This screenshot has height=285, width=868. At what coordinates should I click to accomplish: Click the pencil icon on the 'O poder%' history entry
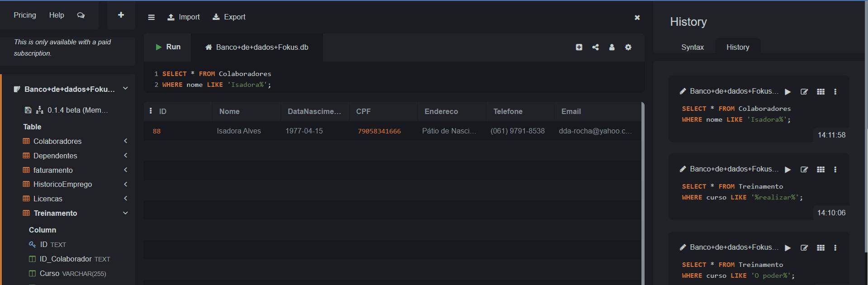683,247
